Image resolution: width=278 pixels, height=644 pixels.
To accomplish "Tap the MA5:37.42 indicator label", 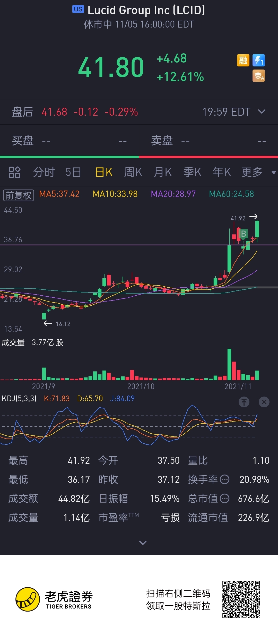I will [x=59, y=194].
